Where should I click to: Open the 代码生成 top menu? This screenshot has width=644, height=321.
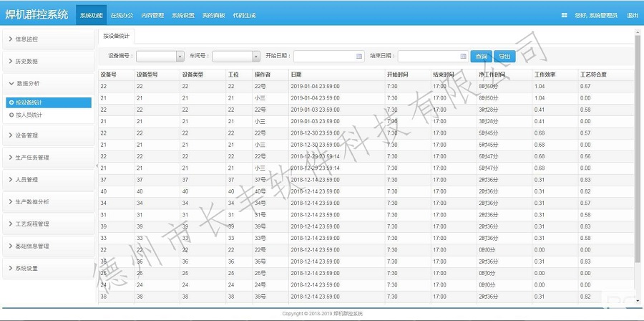pyautogui.click(x=244, y=14)
